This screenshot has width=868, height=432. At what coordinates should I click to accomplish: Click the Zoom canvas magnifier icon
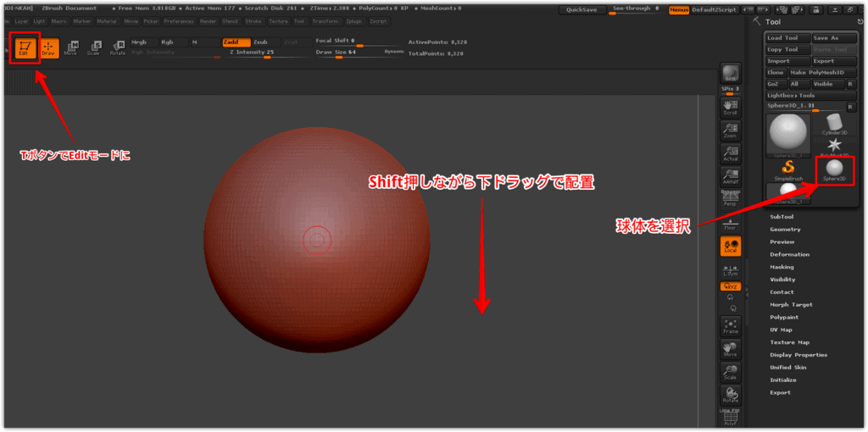pos(730,130)
